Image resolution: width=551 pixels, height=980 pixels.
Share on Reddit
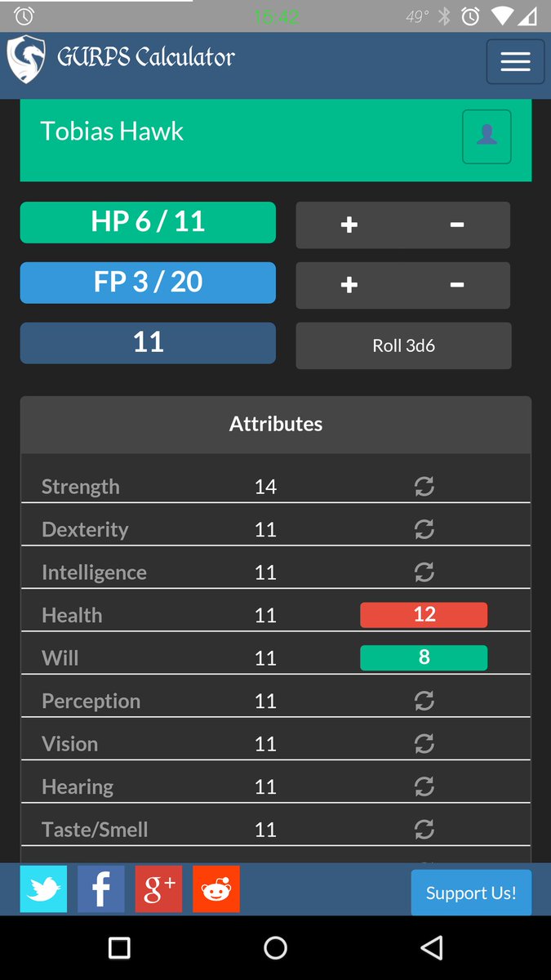point(216,889)
